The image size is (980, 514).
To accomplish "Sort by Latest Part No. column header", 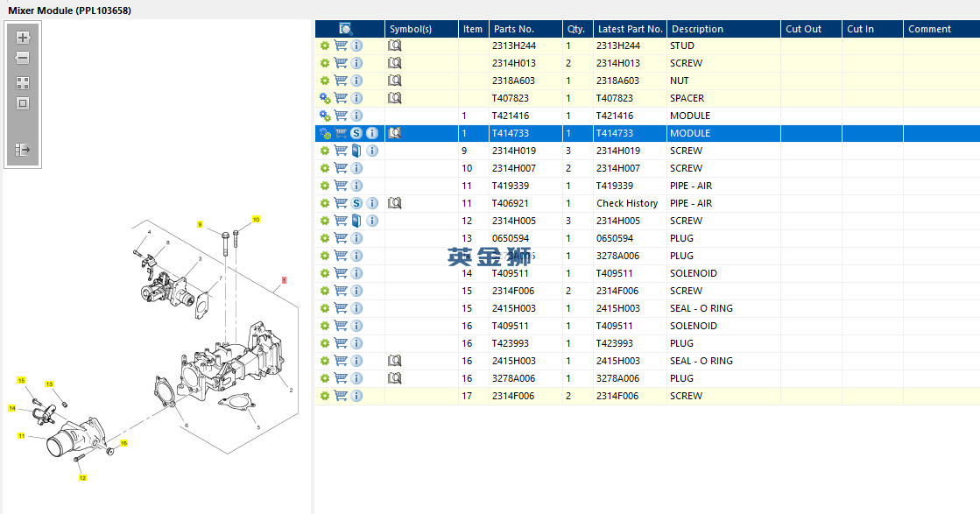I will click(x=630, y=29).
